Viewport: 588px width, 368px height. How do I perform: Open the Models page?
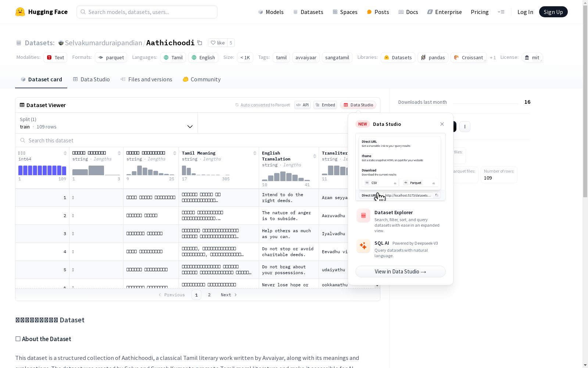pyautogui.click(x=271, y=12)
